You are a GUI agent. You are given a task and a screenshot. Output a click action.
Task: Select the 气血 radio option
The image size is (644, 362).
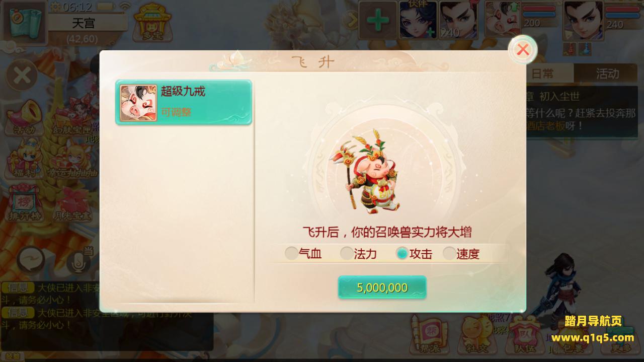(303, 254)
